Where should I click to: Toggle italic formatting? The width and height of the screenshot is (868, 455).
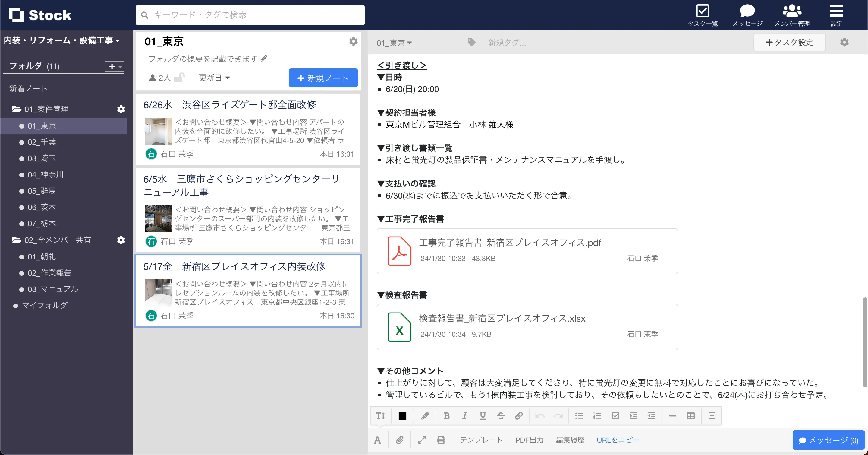[x=465, y=416]
